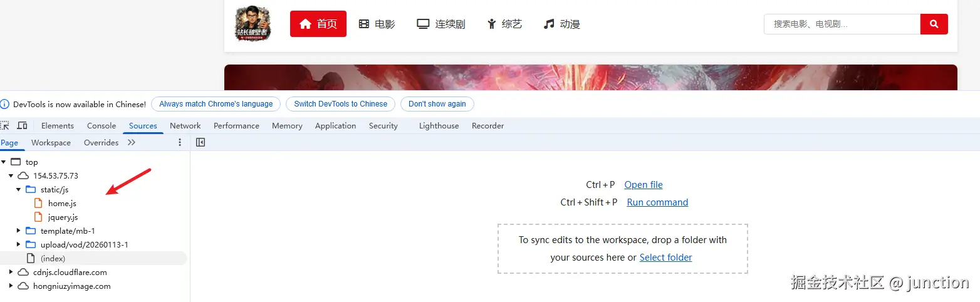Click the upload/vod folder icon

[x=31, y=244]
